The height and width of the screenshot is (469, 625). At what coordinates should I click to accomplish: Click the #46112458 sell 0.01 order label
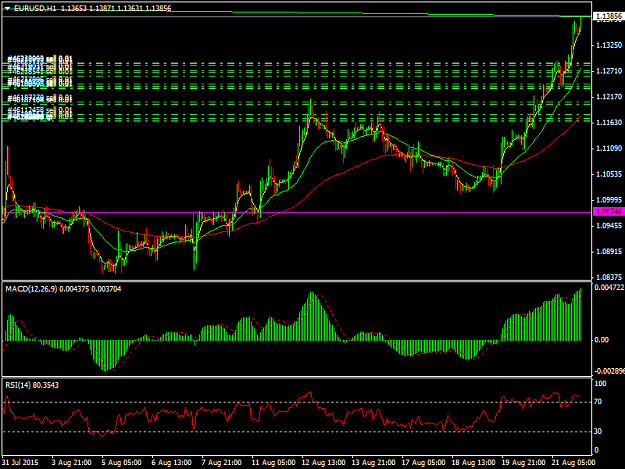coord(40,110)
